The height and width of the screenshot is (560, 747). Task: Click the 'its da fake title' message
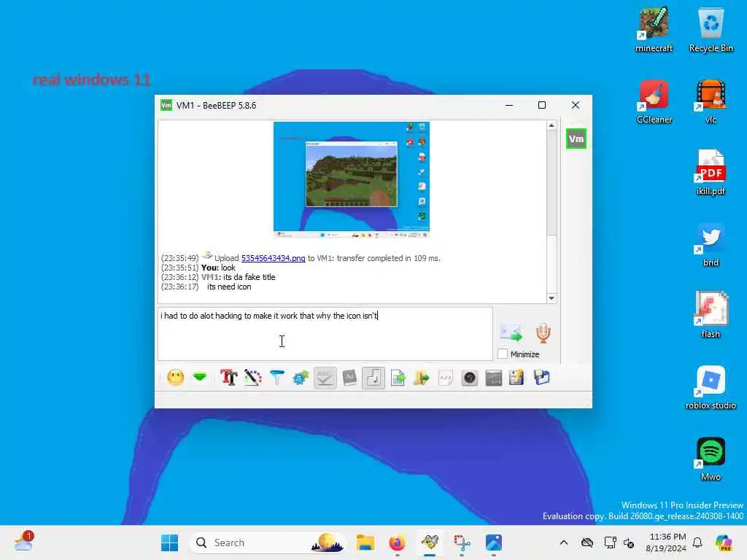click(x=249, y=277)
